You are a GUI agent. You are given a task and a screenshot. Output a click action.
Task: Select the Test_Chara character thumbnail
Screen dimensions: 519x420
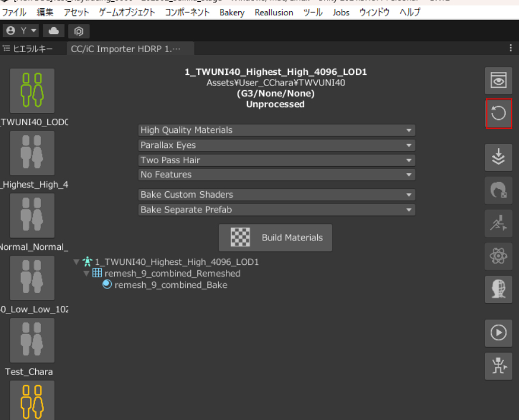click(32, 340)
